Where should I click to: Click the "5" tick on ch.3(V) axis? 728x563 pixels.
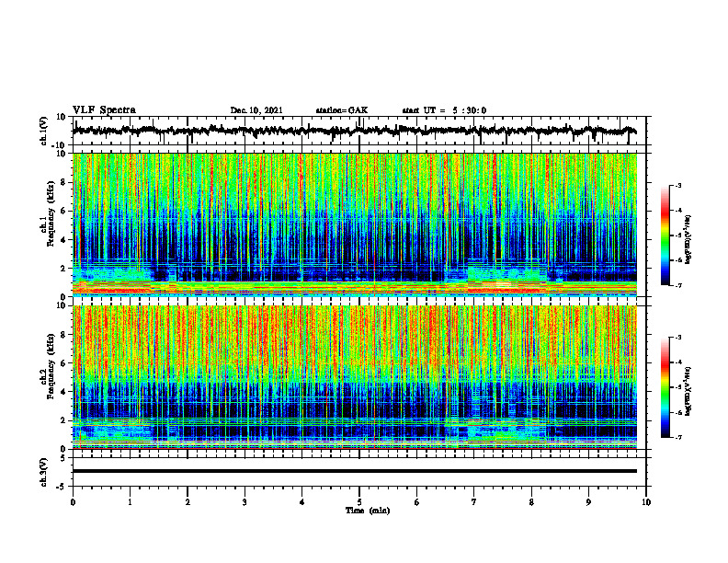click(x=63, y=458)
